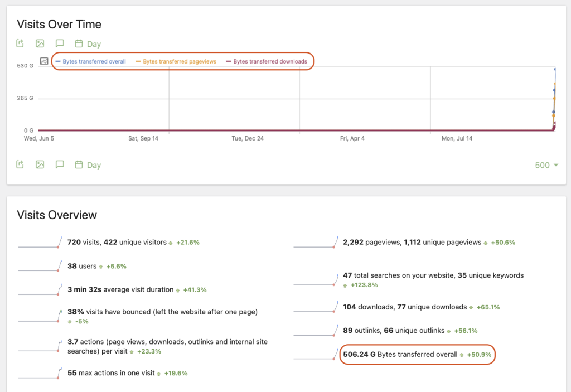Click image export icon above the graph
The height and width of the screenshot is (392, 571).
[x=40, y=43]
